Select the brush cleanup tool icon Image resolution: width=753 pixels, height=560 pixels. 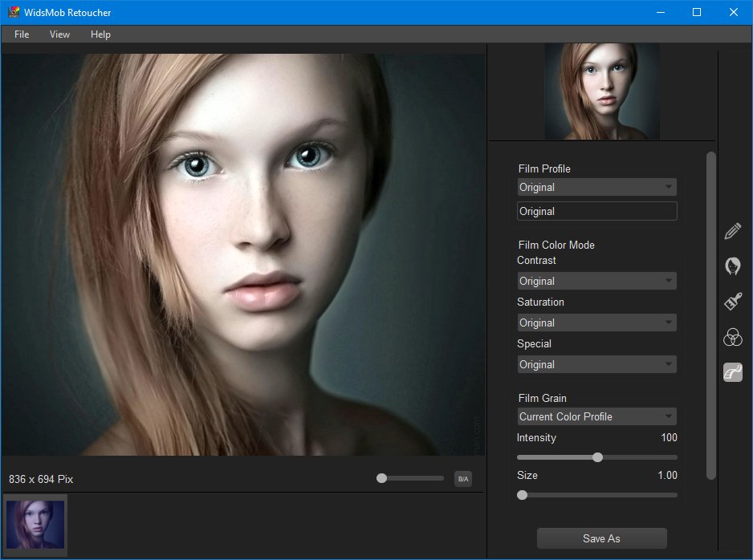pyautogui.click(x=733, y=302)
